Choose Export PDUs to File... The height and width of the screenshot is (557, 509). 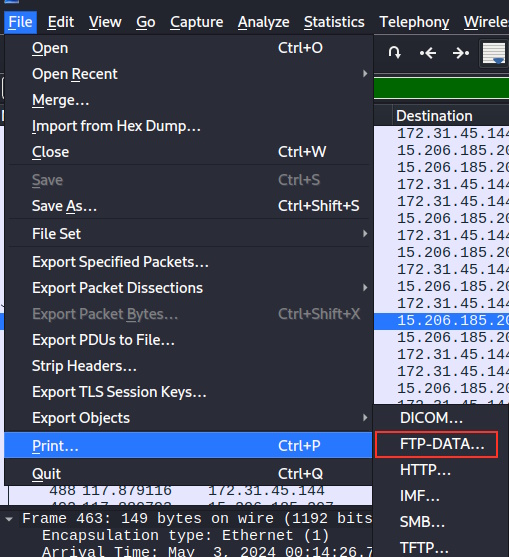tap(188, 340)
